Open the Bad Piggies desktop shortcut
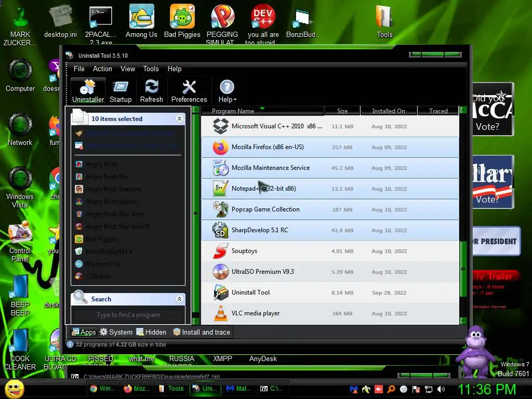This screenshot has height=399, width=532. point(182,21)
